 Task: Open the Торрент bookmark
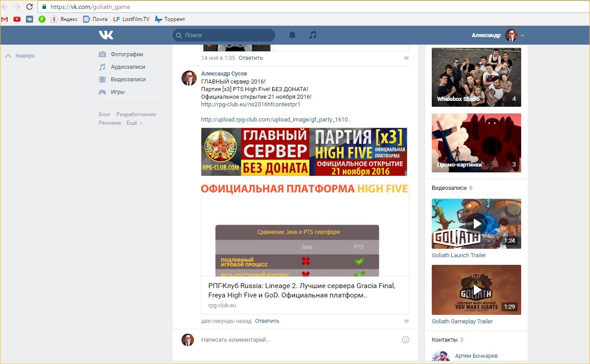click(x=170, y=19)
